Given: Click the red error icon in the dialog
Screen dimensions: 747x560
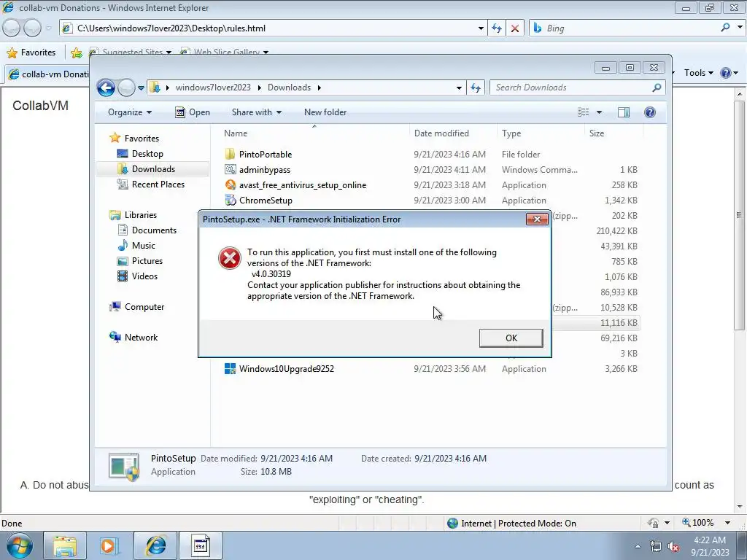Looking at the screenshot, I should click(x=230, y=258).
